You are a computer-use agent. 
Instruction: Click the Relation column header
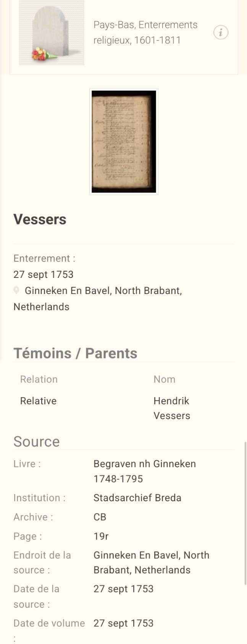[x=39, y=379]
